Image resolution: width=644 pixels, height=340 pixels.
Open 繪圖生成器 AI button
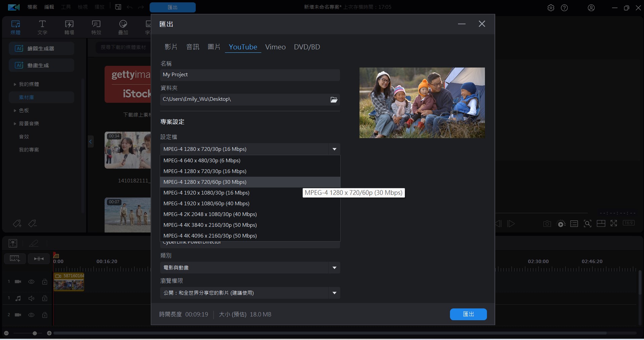coord(41,48)
